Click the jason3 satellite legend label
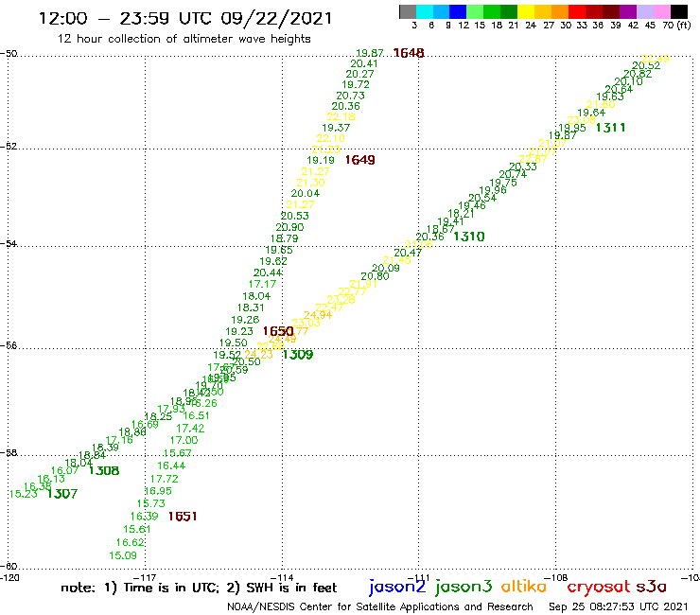The width and height of the screenshot is (700, 615). tap(464, 587)
